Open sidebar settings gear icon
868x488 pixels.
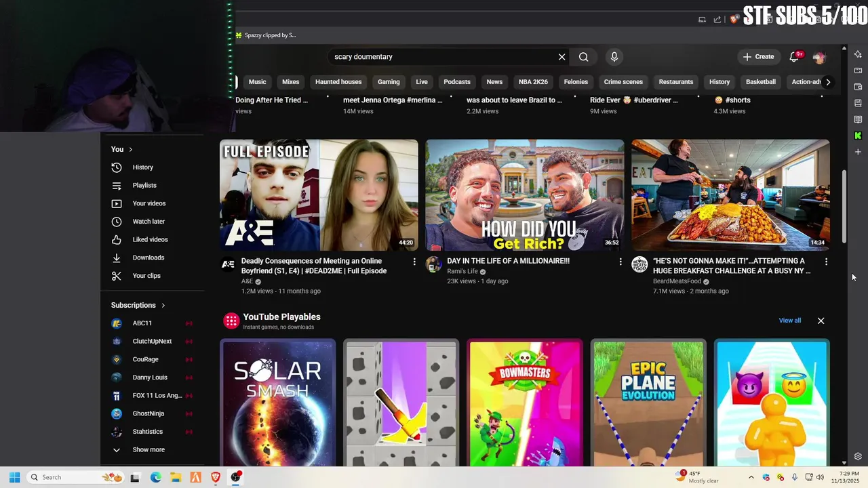[x=858, y=457]
